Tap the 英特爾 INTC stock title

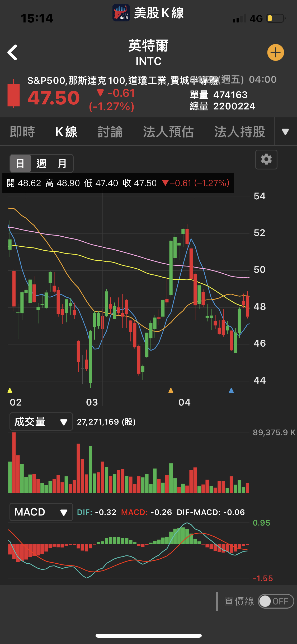(148, 53)
